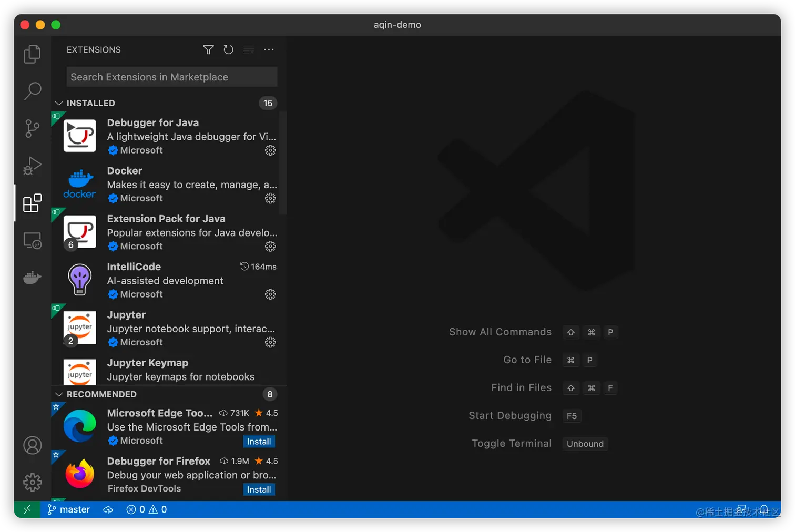Open the Manage gear in activity bar
This screenshot has width=795, height=532.
point(32,482)
